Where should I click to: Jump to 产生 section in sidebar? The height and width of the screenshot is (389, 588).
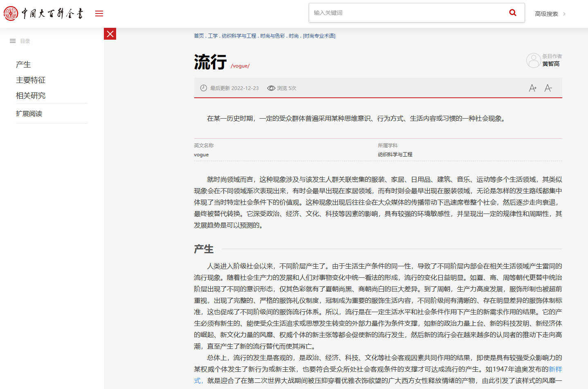[x=23, y=65]
